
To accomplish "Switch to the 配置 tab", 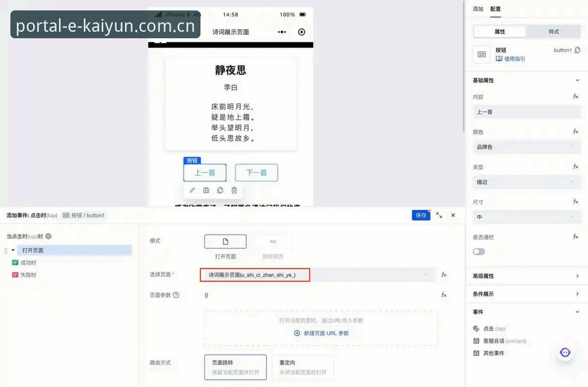I will point(495,9).
